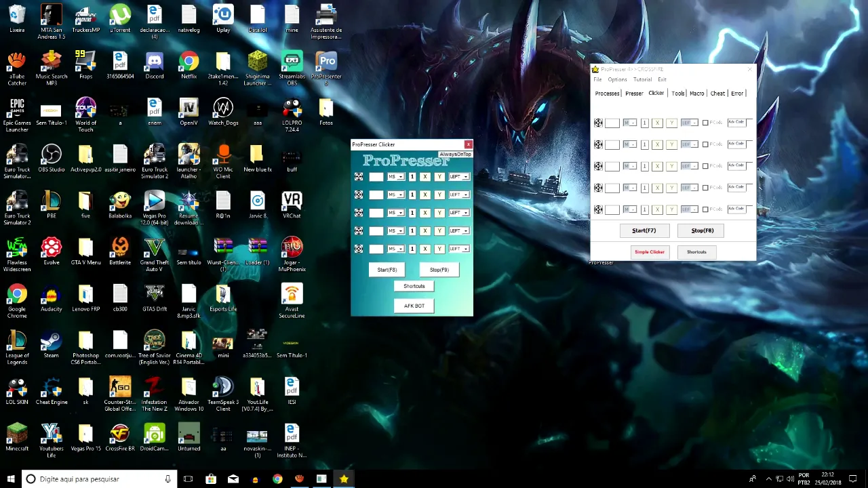Click Start(F8) in the ProPresser Clicker window
The height and width of the screenshot is (488, 868).
point(387,270)
